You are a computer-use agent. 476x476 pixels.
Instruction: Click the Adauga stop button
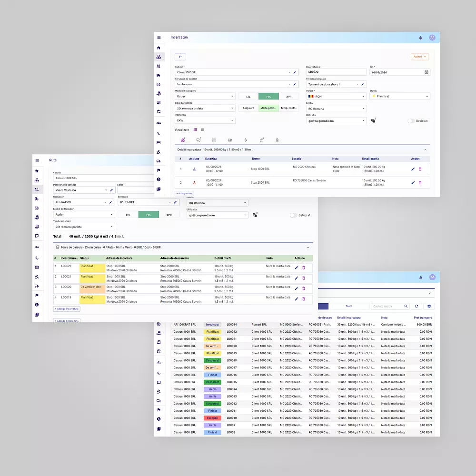pyautogui.click(x=184, y=193)
